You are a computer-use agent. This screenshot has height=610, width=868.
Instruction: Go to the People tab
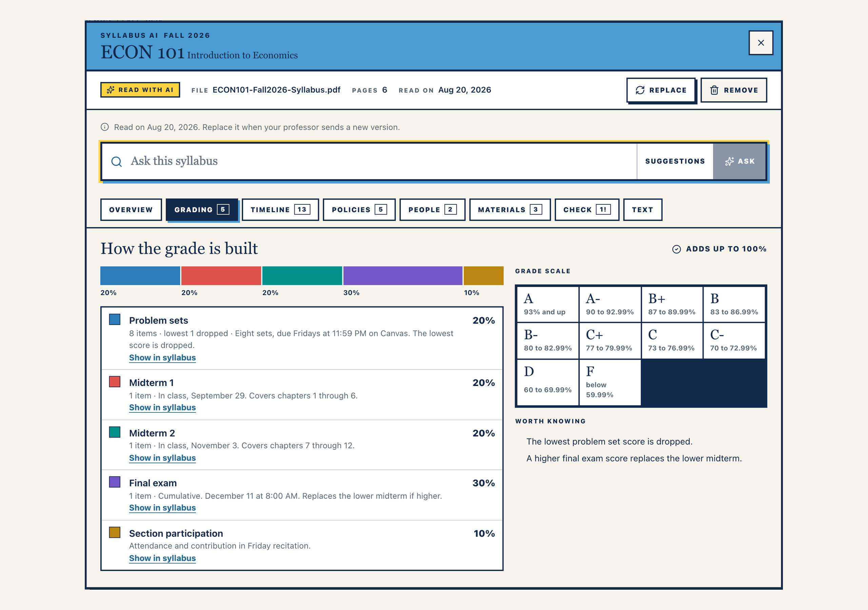[x=432, y=210]
